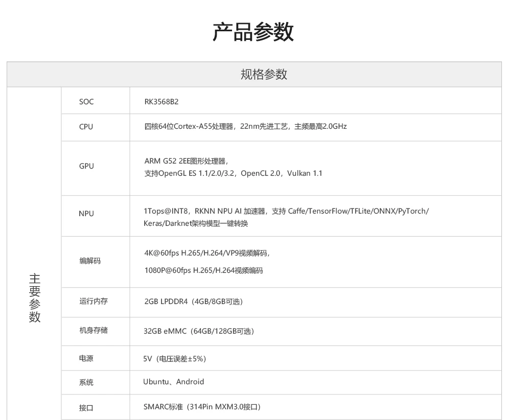
Task: Click the 4K@60fps video decoding line
Action: tap(206, 253)
